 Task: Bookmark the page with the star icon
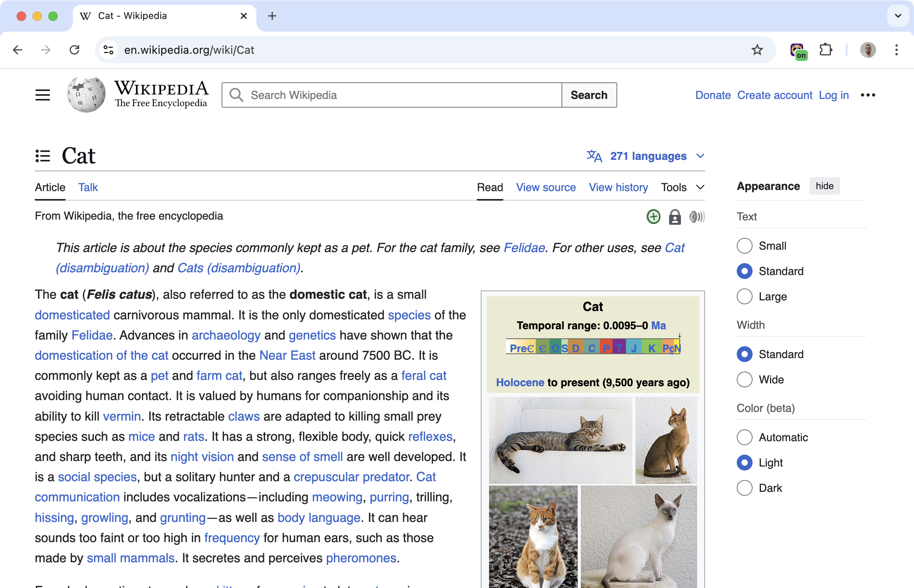(x=757, y=50)
